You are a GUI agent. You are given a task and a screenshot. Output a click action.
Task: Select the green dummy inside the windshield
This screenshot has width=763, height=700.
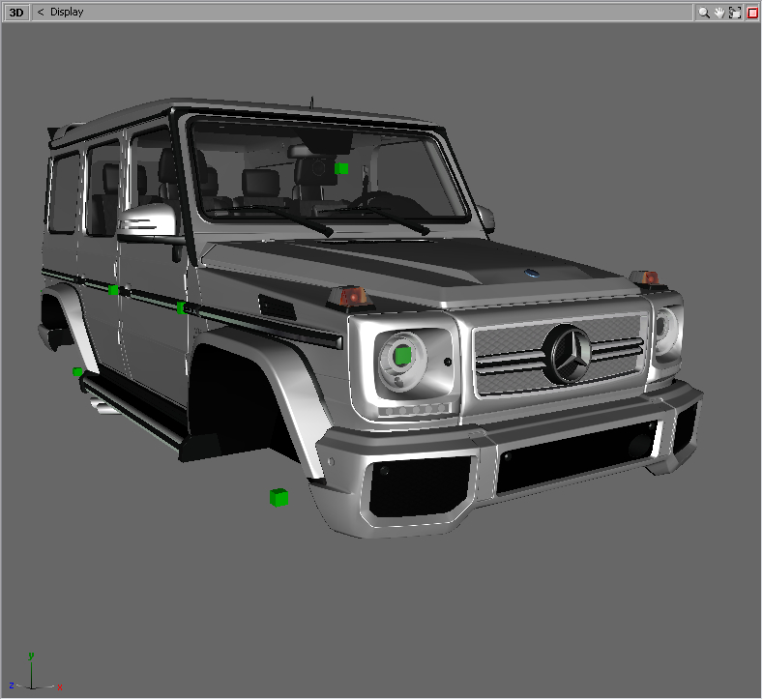(341, 169)
